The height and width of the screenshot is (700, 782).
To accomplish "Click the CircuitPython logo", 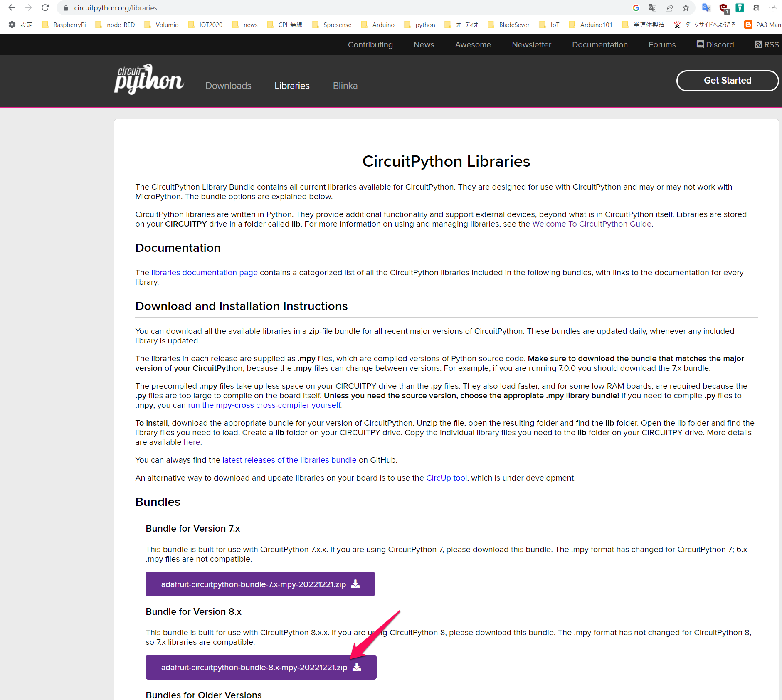I will [149, 79].
